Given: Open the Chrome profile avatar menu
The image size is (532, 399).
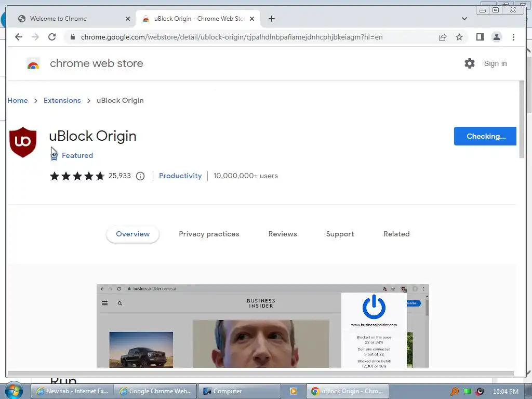Looking at the screenshot, I should [496, 37].
